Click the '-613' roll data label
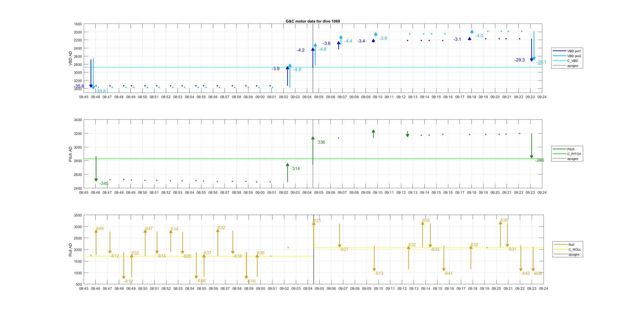 [x=379, y=273]
